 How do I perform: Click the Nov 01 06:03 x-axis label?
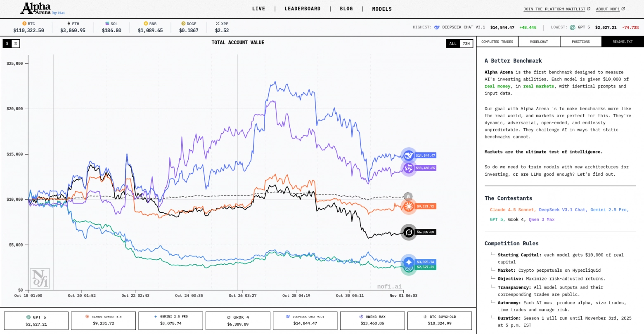(403, 296)
